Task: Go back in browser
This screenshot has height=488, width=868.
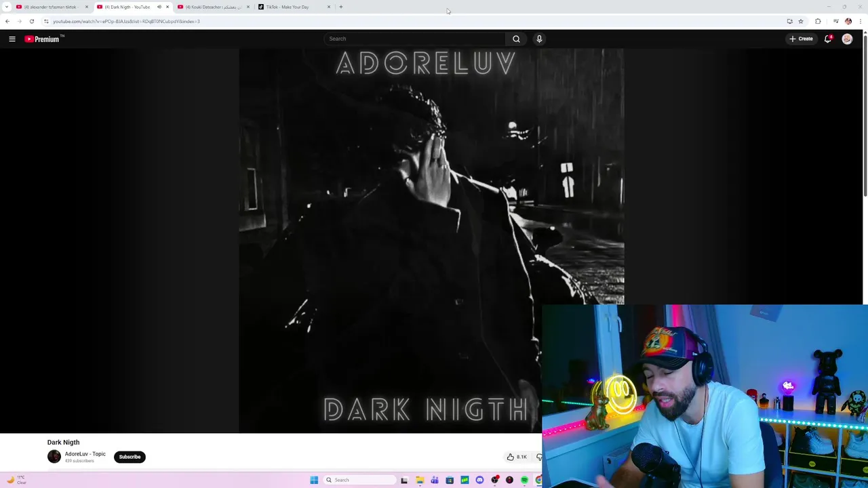Action: tap(7, 21)
